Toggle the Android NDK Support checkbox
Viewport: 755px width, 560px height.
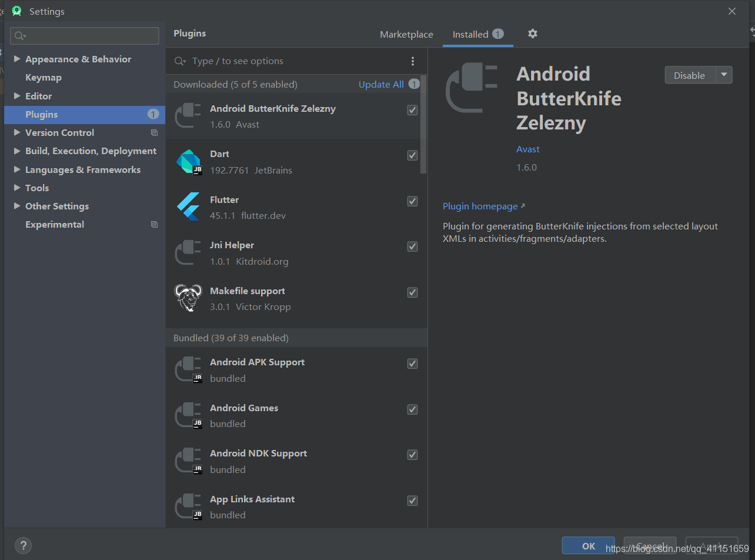413,455
